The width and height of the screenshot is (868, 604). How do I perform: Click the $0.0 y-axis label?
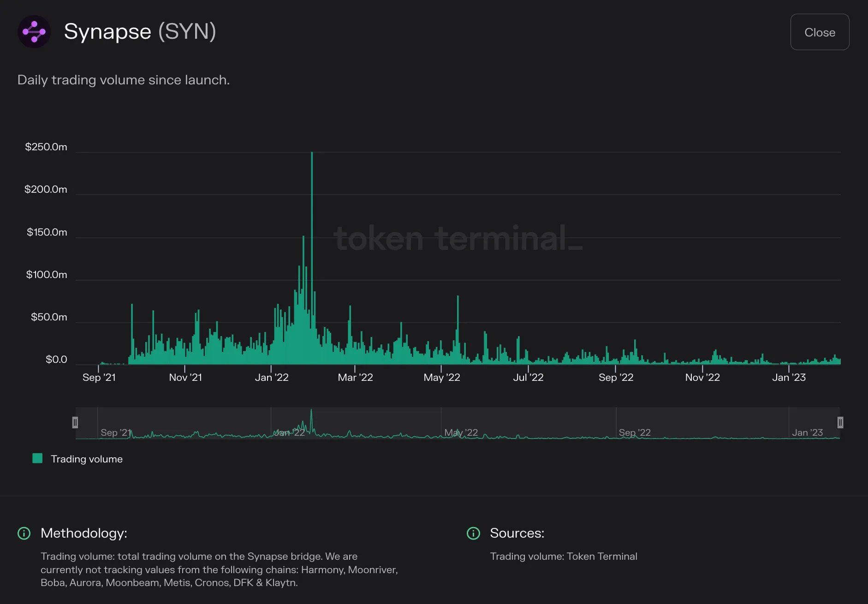[56, 359]
